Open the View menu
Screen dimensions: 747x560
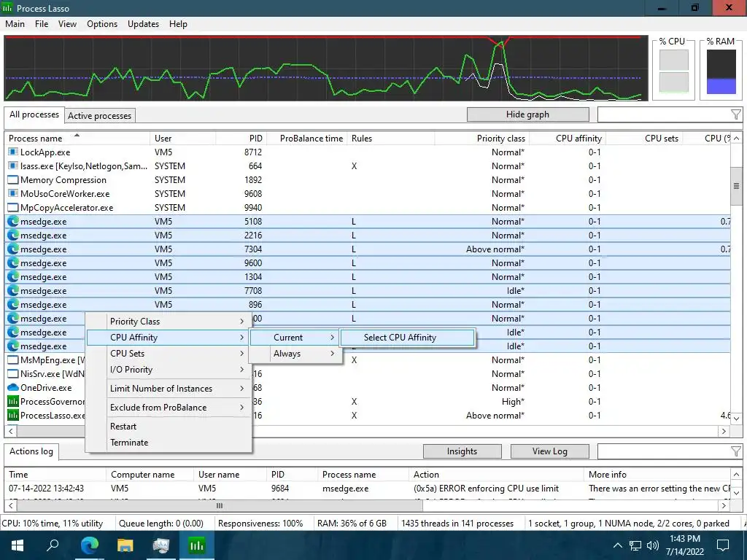pos(67,24)
